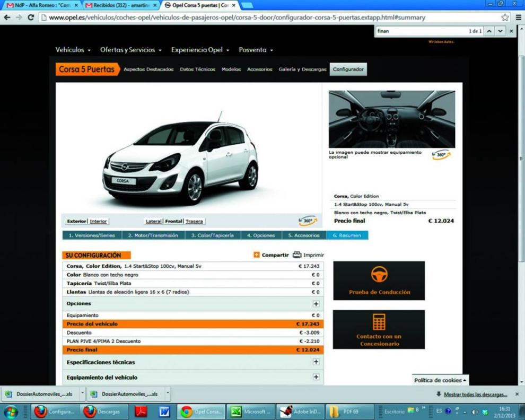Image resolution: width=525 pixels, height=420 pixels.
Task: Open the Accesorios section link in the Corsa navigation bar
Action: tap(260, 69)
